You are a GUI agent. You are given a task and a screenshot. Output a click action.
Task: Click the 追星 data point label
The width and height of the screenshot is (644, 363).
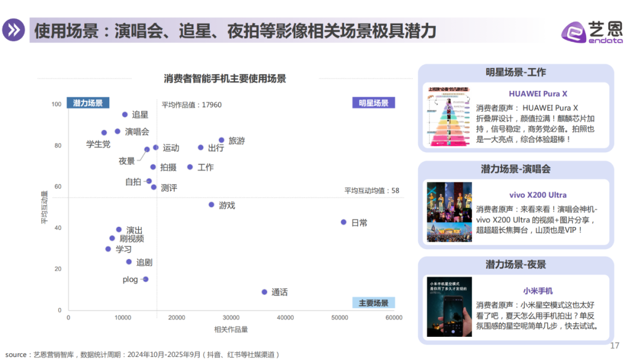pos(140,115)
